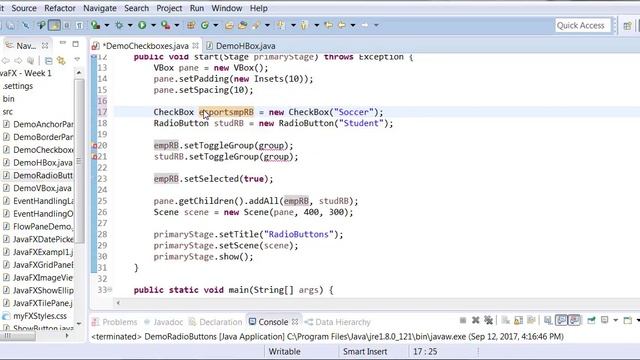Screen dimensions: 640x360
Task: Open the Window menu
Action: tap(227, 8)
